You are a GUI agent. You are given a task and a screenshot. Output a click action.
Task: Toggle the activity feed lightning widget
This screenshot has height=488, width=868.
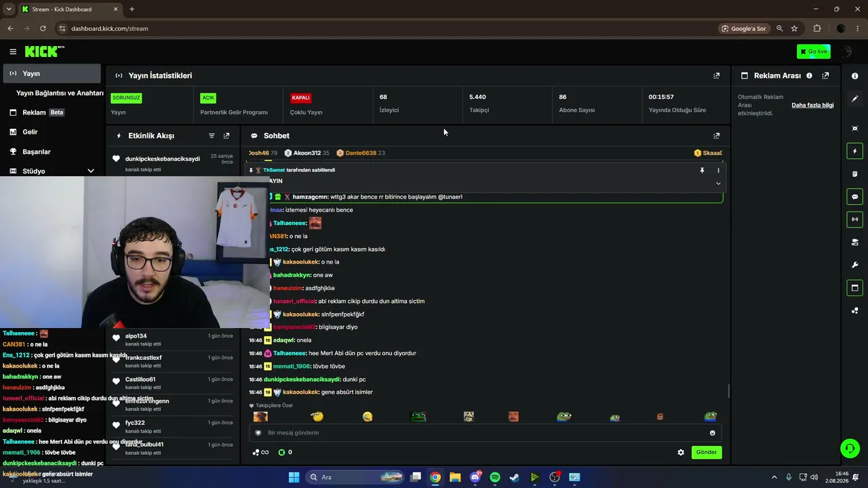(854, 151)
